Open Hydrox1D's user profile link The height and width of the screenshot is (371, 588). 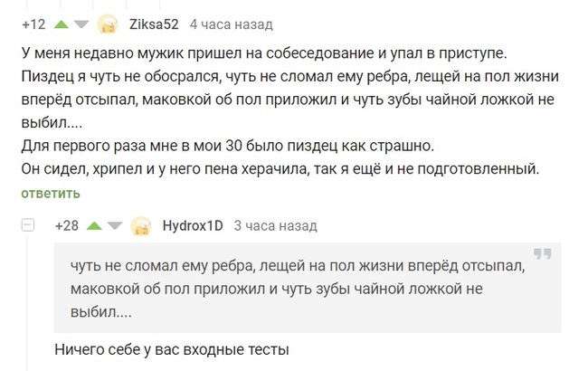tap(192, 225)
